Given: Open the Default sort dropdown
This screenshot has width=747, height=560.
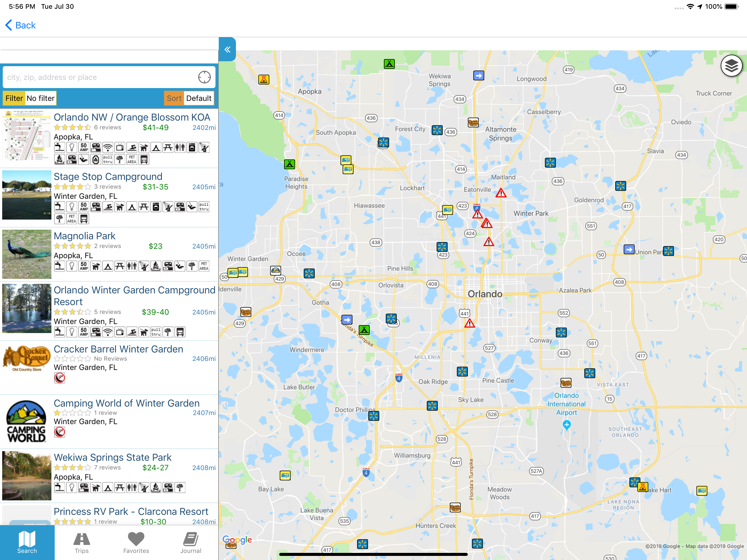Looking at the screenshot, I should 199,98.
